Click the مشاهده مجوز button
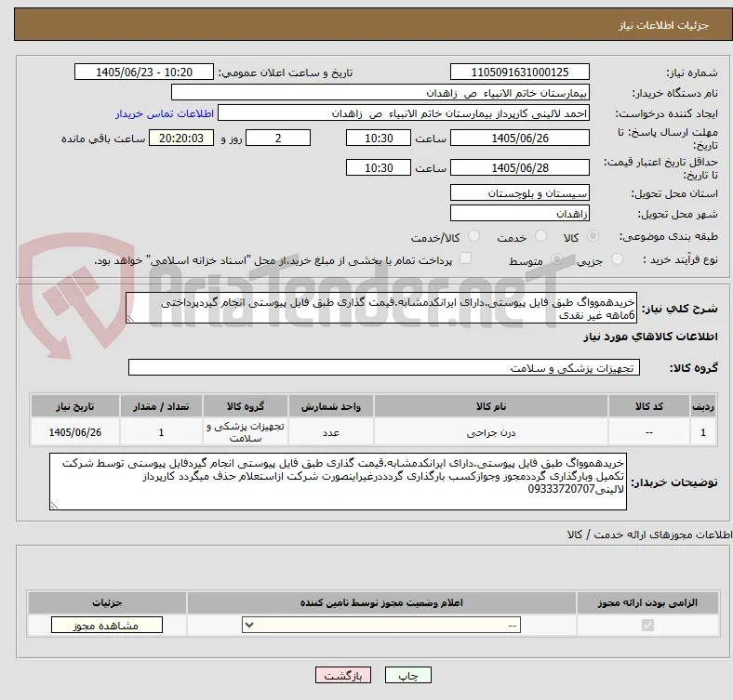 pyautogui.click(x=107, y=626)
